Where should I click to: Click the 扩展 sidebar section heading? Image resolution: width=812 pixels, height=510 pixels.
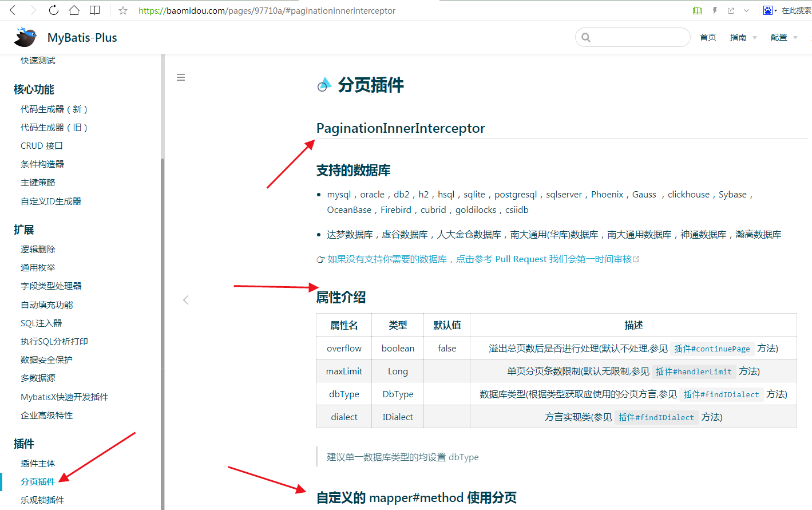(x=24, y=230)
